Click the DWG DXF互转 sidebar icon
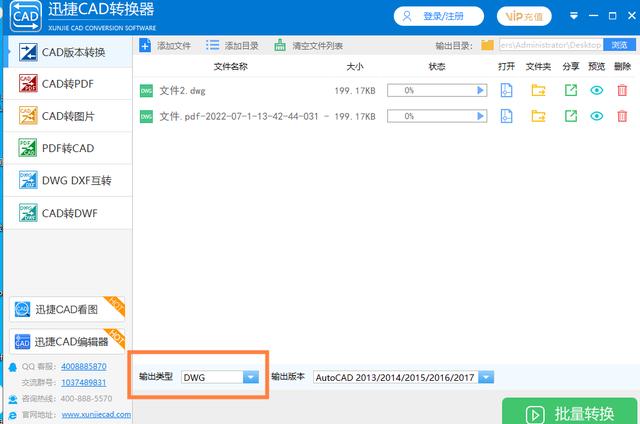The width and height of the screenshot is (640, 424). pos(28,180)
